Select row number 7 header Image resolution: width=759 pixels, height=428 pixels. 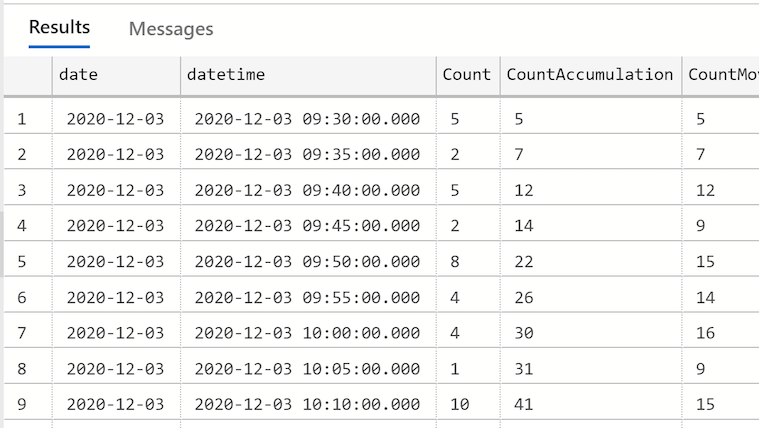28,333
